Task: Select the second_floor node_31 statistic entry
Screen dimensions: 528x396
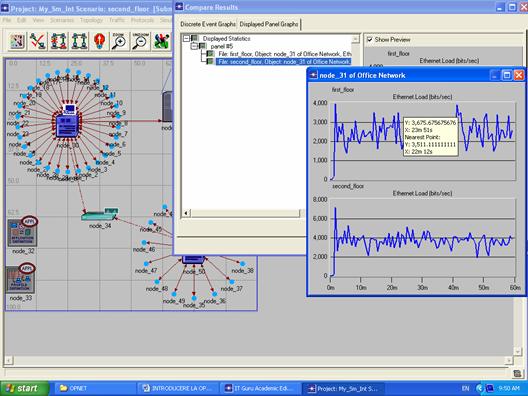Action: click(x=284, y=62)
